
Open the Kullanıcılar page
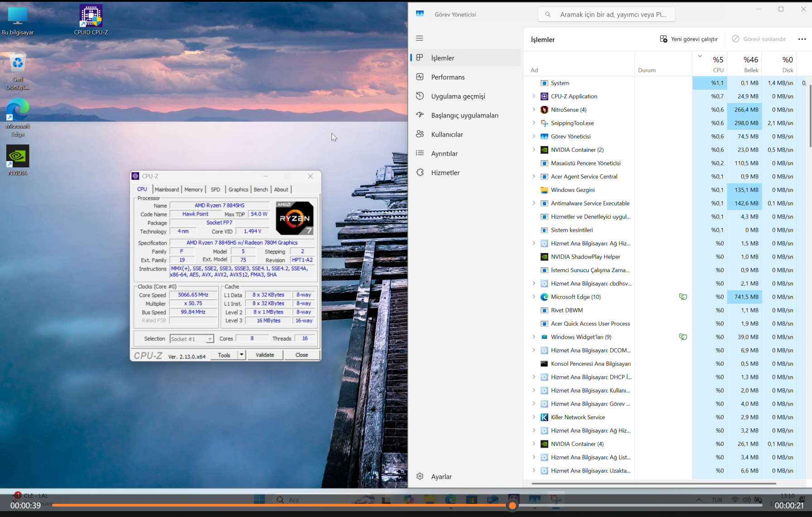pyautogui.click(x=466, y=134)
